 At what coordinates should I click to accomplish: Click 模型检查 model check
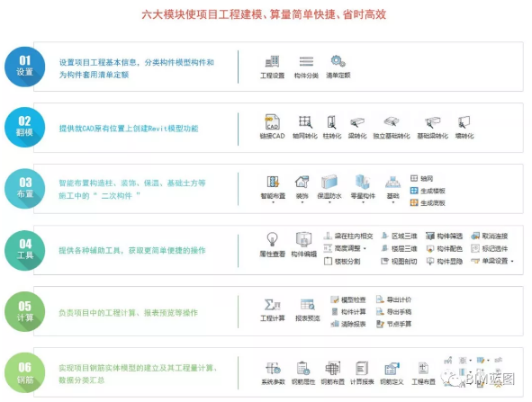click(x=348, y=299)
